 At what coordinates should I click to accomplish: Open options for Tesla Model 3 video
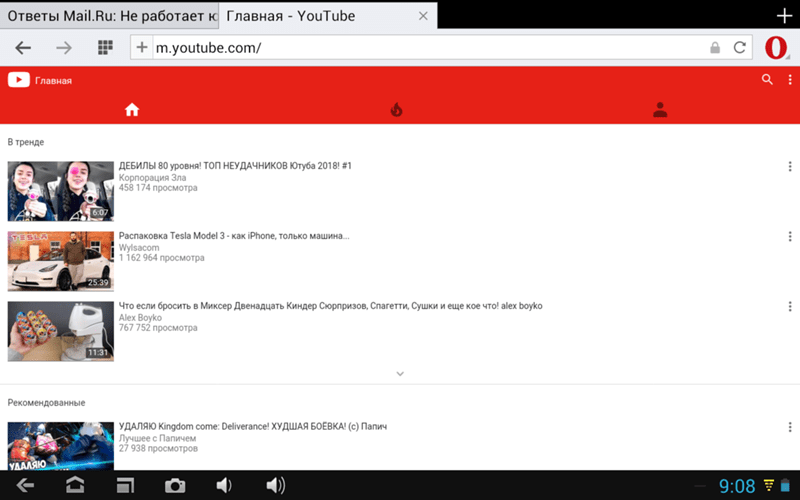790,236
